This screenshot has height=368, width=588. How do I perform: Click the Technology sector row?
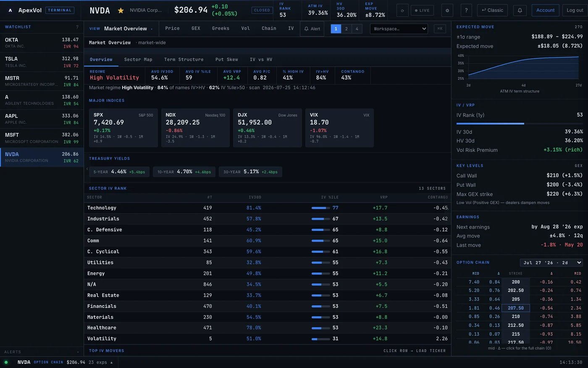tap(267, 208)
